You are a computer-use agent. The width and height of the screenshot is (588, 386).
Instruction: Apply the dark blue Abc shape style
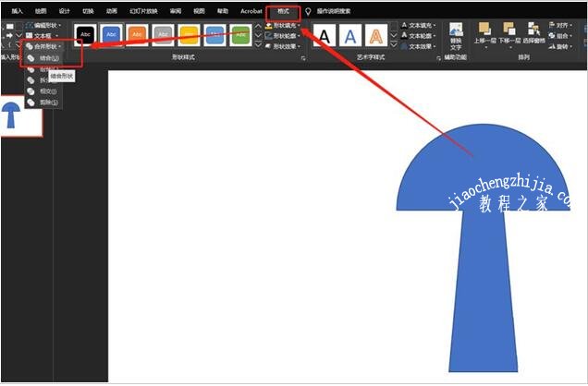pyautogui.click(x=111, y=35)
